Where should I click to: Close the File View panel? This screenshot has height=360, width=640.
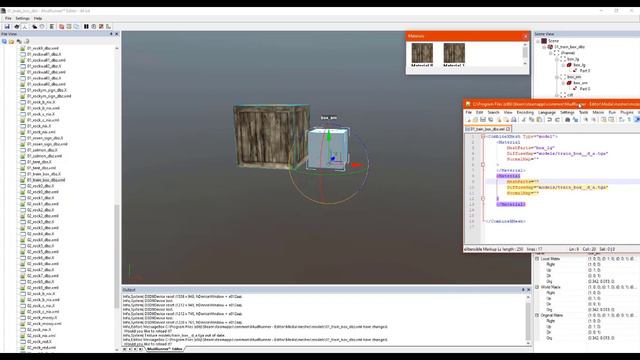[116, 34]
